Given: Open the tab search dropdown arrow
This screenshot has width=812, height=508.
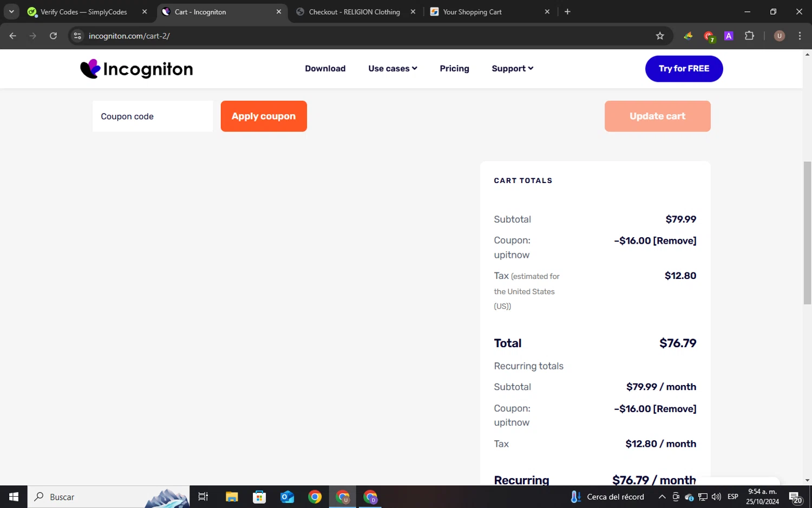Looking at the screenshot, I should 11,12.
